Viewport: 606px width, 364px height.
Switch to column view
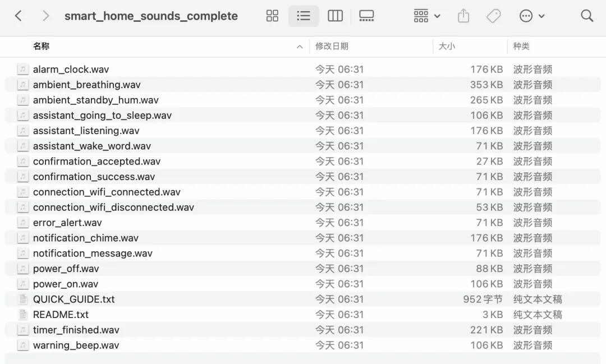pyautogui.click(x=335, y=16)
